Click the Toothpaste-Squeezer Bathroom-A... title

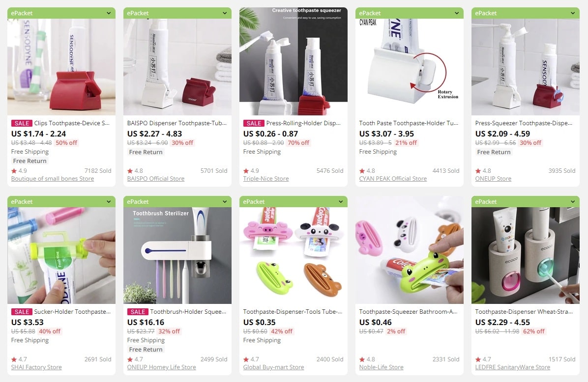click(408, 312)
